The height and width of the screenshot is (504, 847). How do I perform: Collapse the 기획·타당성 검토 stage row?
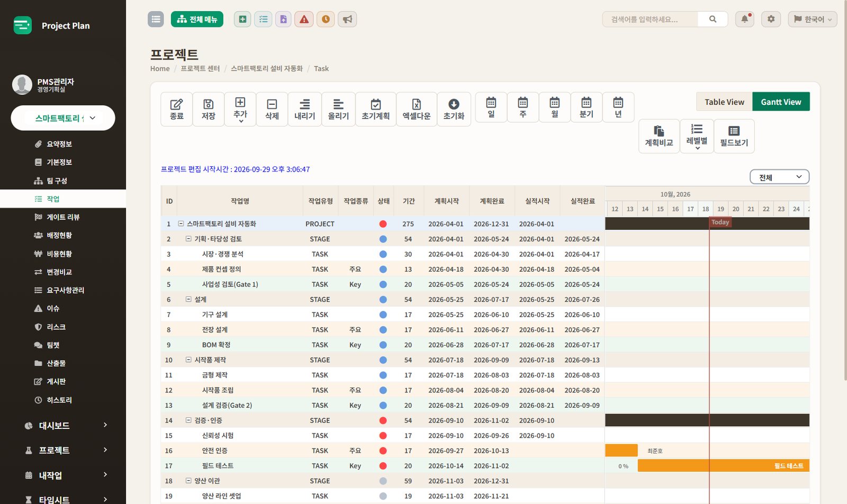[188, 239]
